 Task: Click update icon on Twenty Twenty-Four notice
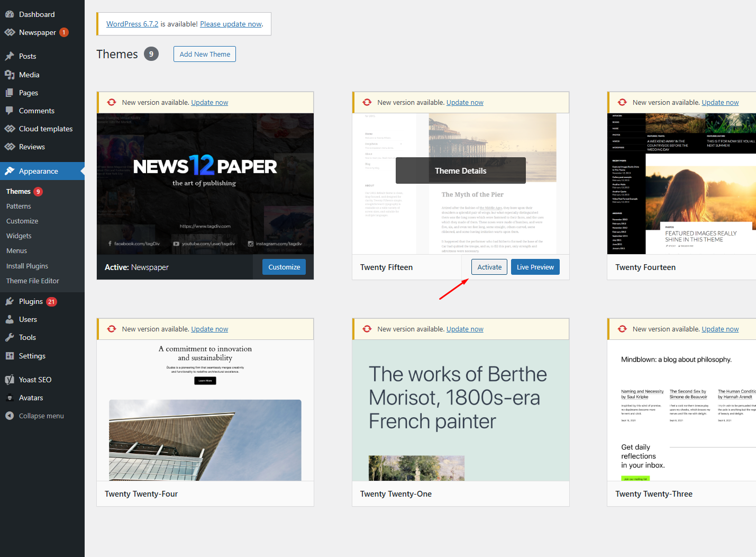[x=112, y=329]
